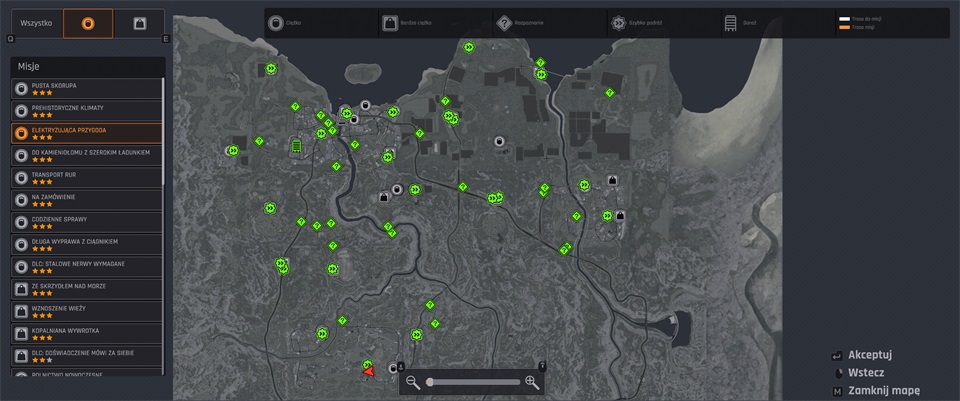Click the Garaż building icon in legend

[x=731, y=23]
